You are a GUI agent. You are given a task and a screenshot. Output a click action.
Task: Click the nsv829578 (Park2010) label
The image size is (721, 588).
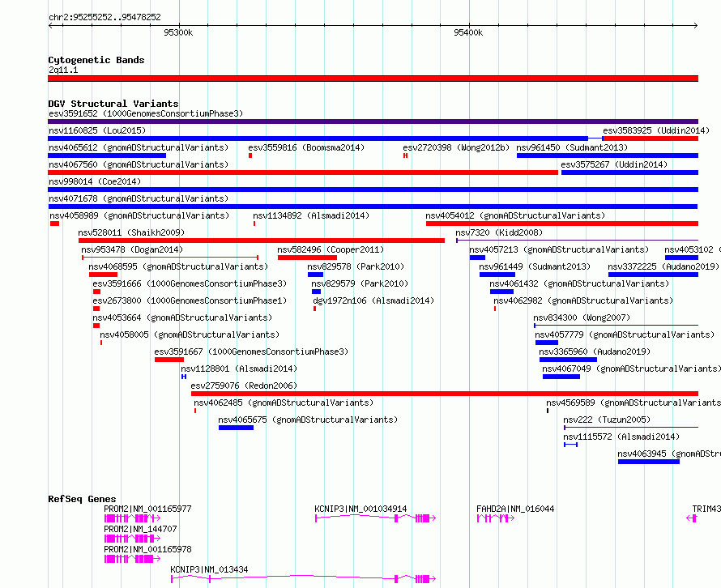pos(356,266)
